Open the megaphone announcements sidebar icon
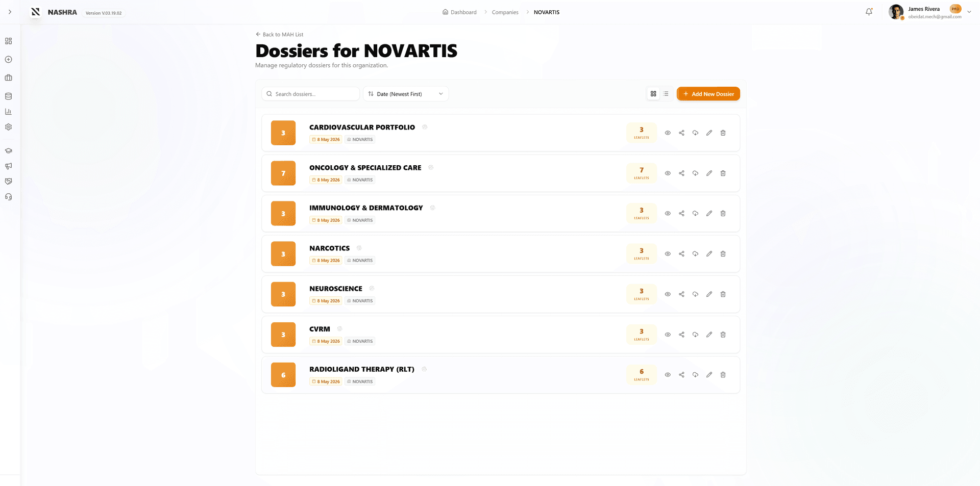Viewport: 980px width, 486px height. point(9,166)
